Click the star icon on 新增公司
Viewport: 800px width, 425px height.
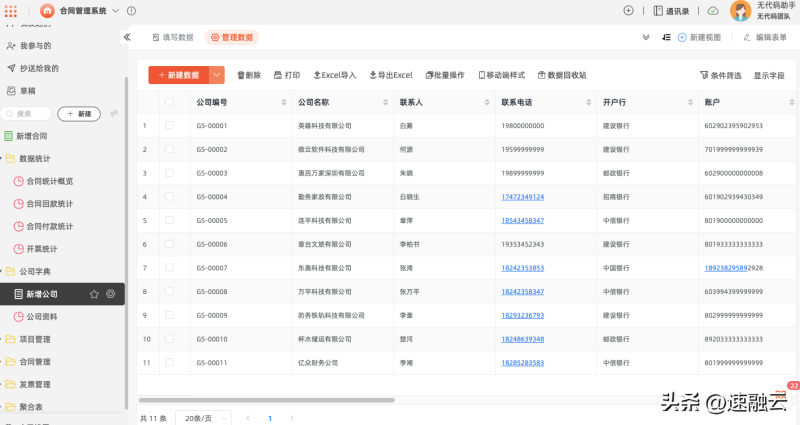(x=94, y=294)
